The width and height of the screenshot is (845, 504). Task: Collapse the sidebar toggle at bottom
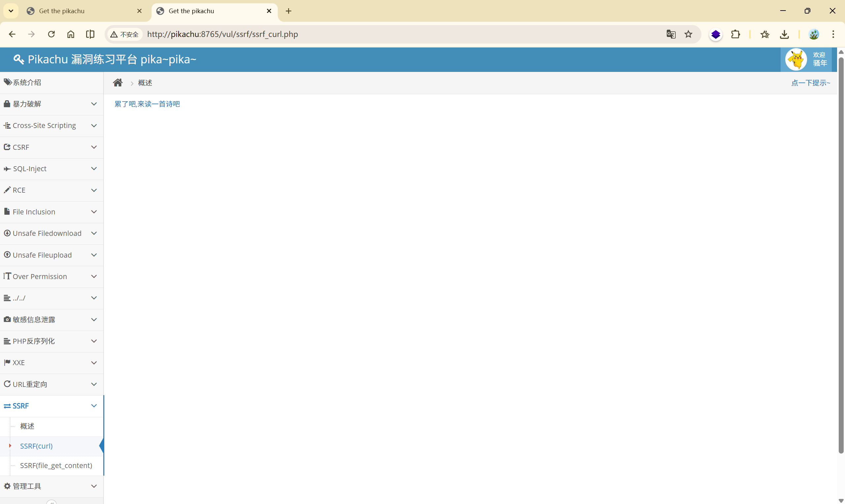click(x=51, y=502)
